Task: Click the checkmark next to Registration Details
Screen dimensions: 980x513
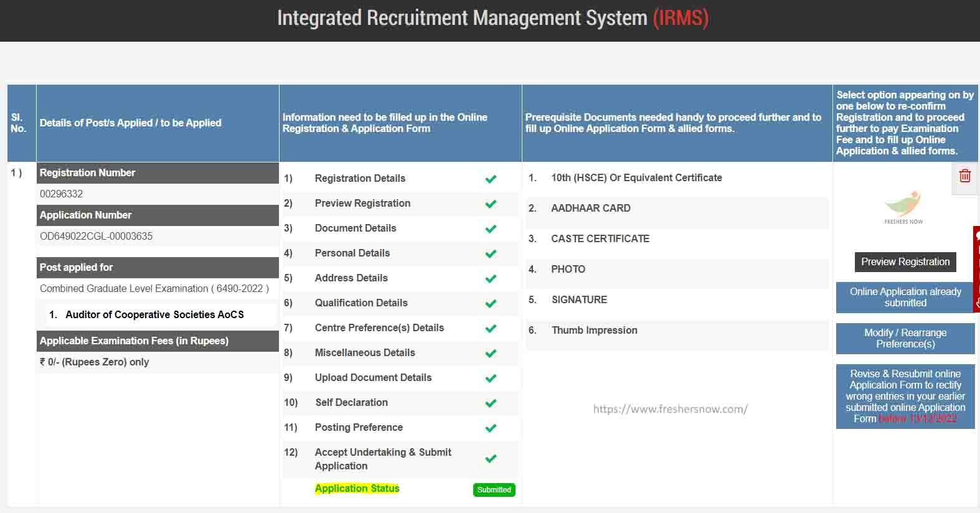Action: point(491,179)
